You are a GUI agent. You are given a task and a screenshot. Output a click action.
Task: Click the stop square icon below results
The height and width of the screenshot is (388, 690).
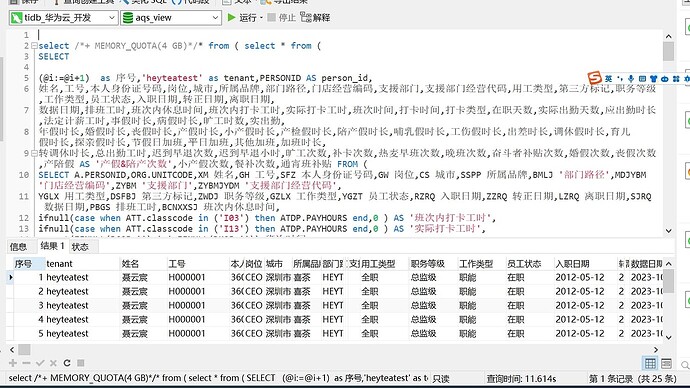point(81,363)
